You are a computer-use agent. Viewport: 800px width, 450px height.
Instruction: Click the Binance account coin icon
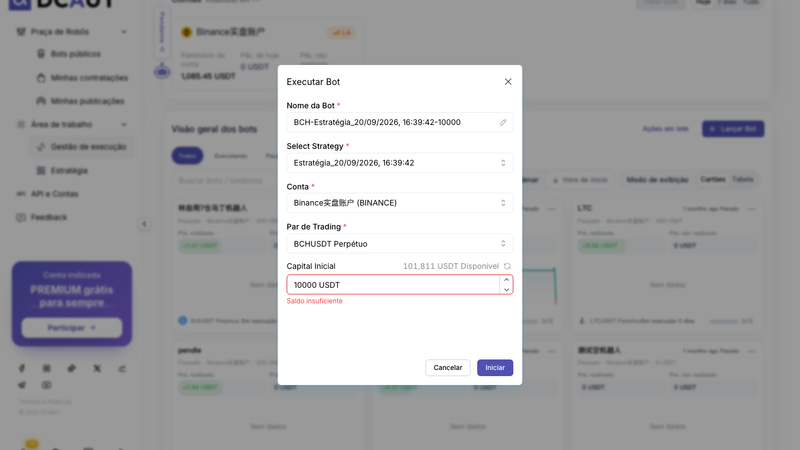(186, 32)
